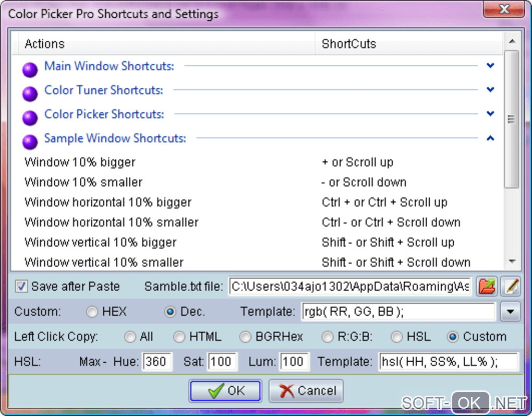Collapse Sample Window Shortcuts chevron

tap(490, 138)
